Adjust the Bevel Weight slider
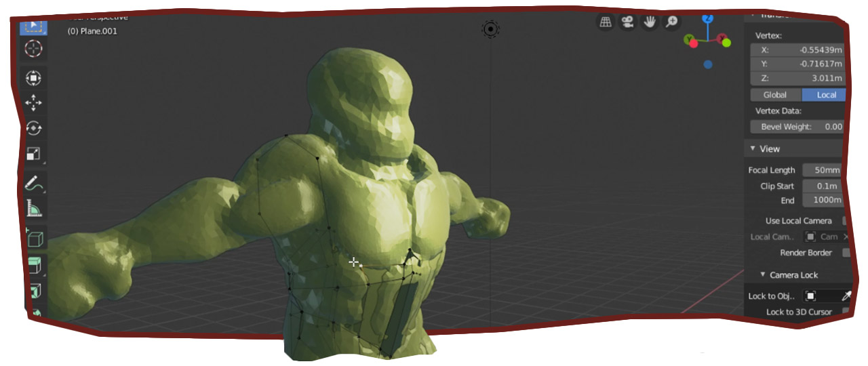868x366 pixels. [798, 127]
